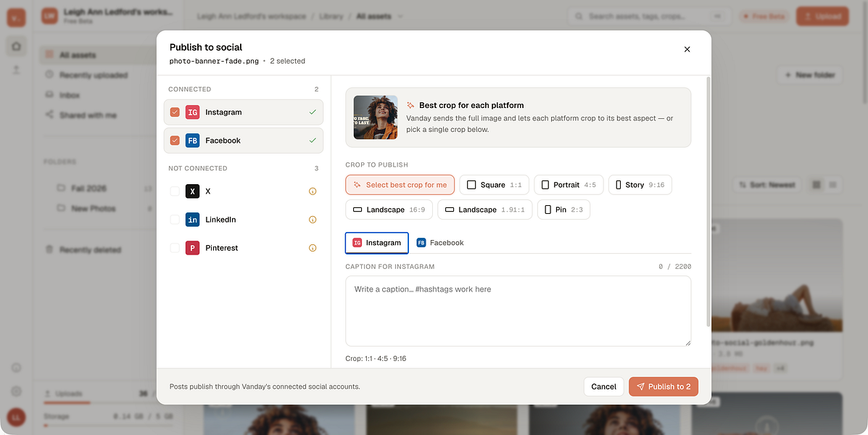Click info icon next to LinkedIn
868x435 pixels.
pyautogui.click(x=313, y=220)
